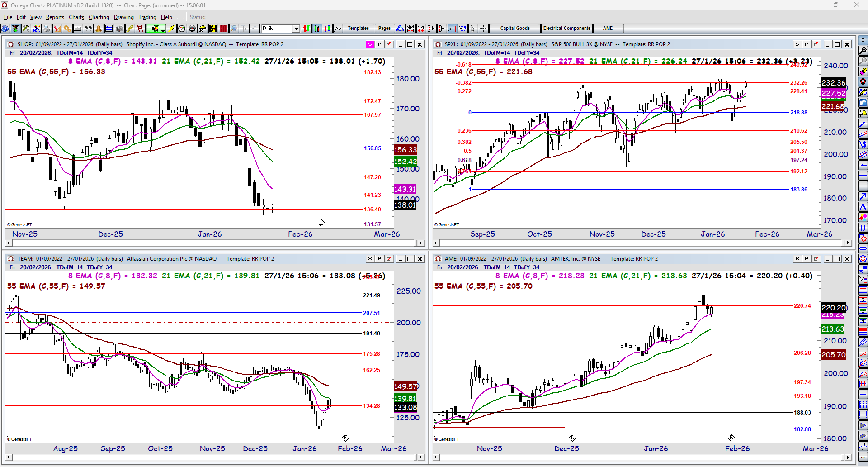Viewport: 868px width, 467px height.
Task: Toggle the P button on SHOP chart
Action: pos(379,44)
